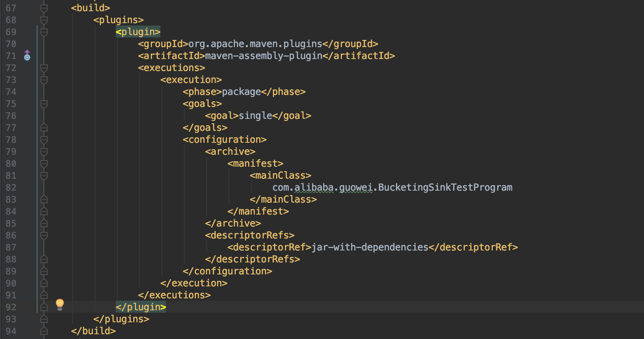Image resolution: width=644 pixels, height=339 pixels.
Task: Collapse the <manifest> block
Action: point(44,164)
